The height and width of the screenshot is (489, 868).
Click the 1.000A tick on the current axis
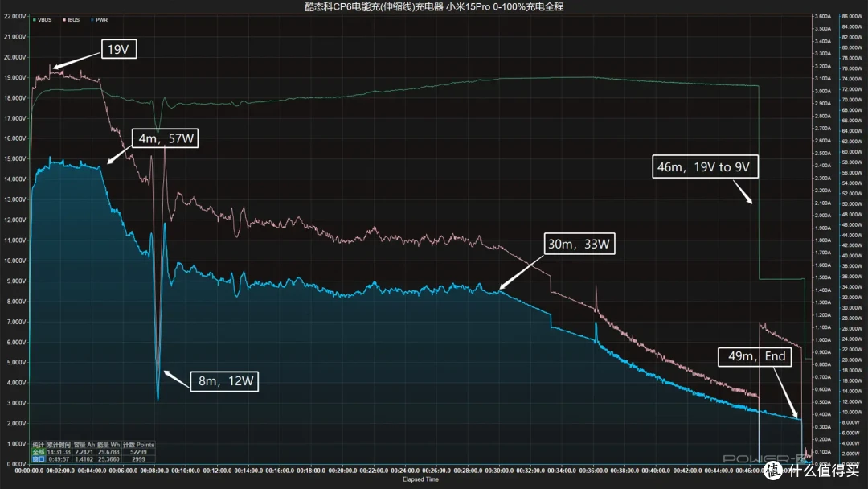pos(823,340)
